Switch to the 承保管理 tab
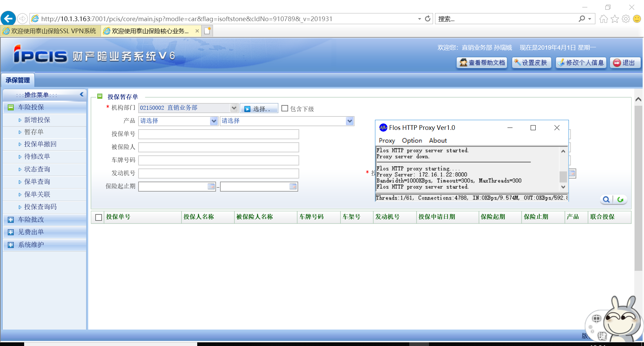The width and height of the screenshot is (644, 346). pyautogui.click(x=18, y=80)
